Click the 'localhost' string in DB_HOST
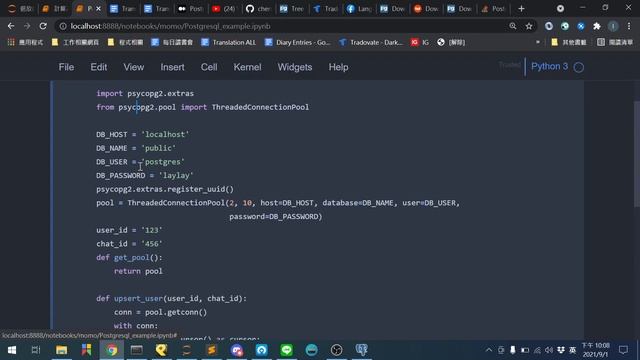The image size is (640, 360). pyautogui.click(x=165, y=134)
